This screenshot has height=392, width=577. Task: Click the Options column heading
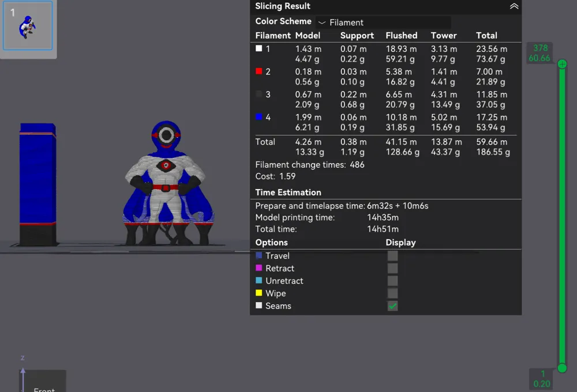click(272, 242)
